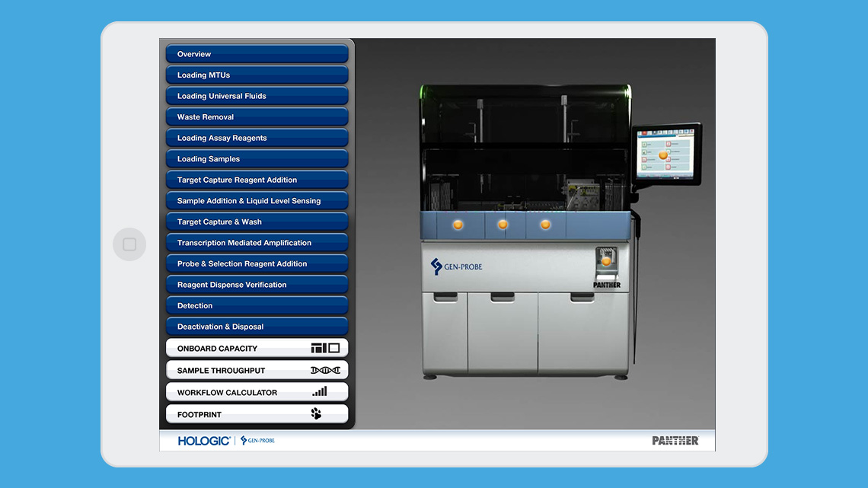Viewport: 868px width, 488px height.
Task: Open the Overview menu item
Action: [257, 53]
